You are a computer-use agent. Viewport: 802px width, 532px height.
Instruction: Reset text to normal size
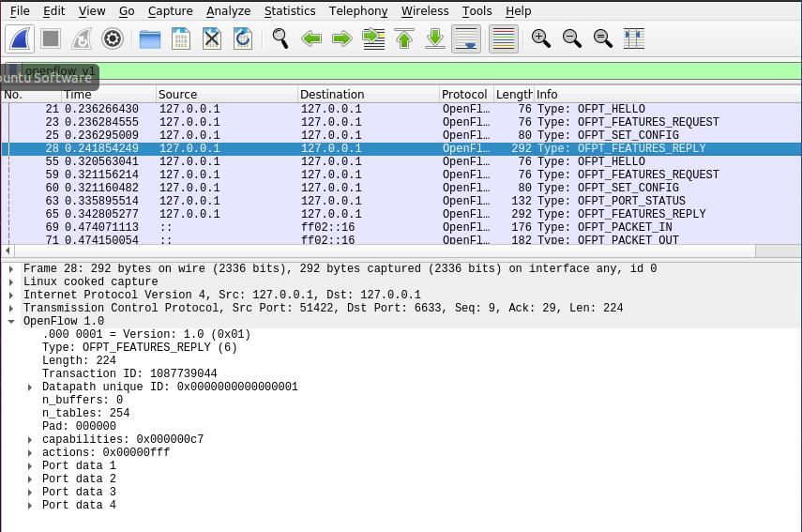click(602, 38)
